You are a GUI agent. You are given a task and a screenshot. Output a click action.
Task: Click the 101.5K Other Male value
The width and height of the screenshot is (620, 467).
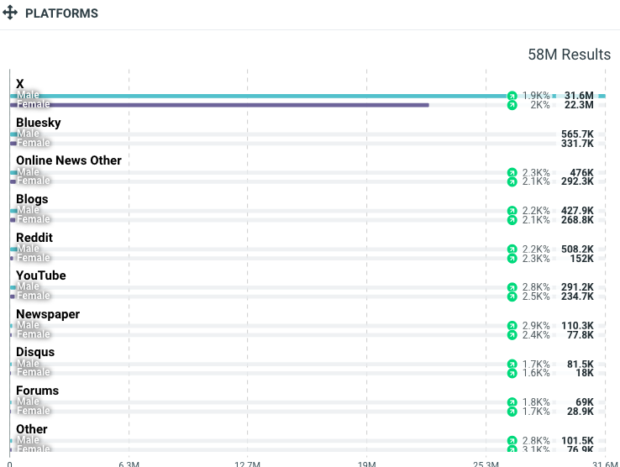tap(577, 441)
